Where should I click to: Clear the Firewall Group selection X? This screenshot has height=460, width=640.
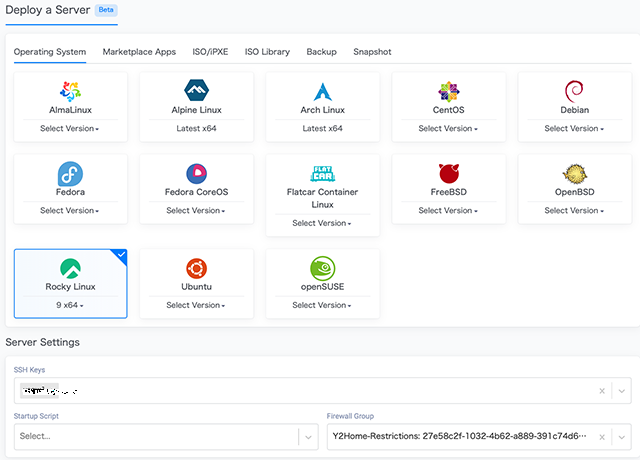click(602, 437)
